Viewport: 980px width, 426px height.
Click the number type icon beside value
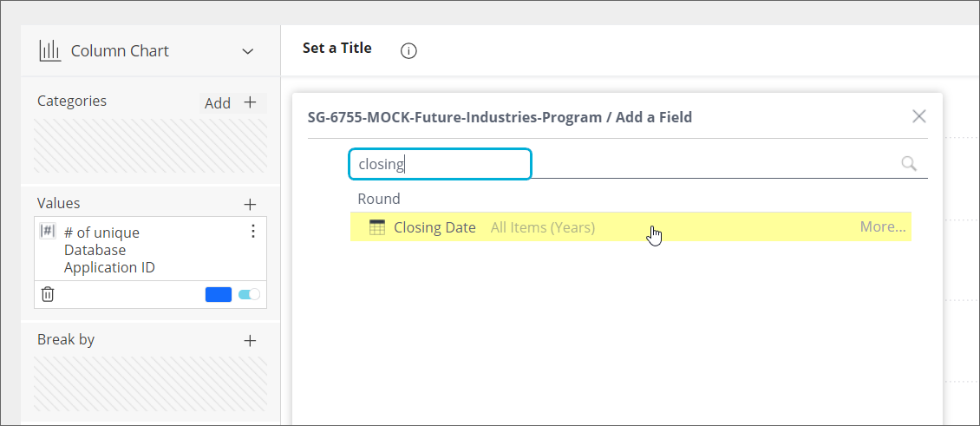pos(49,232)
